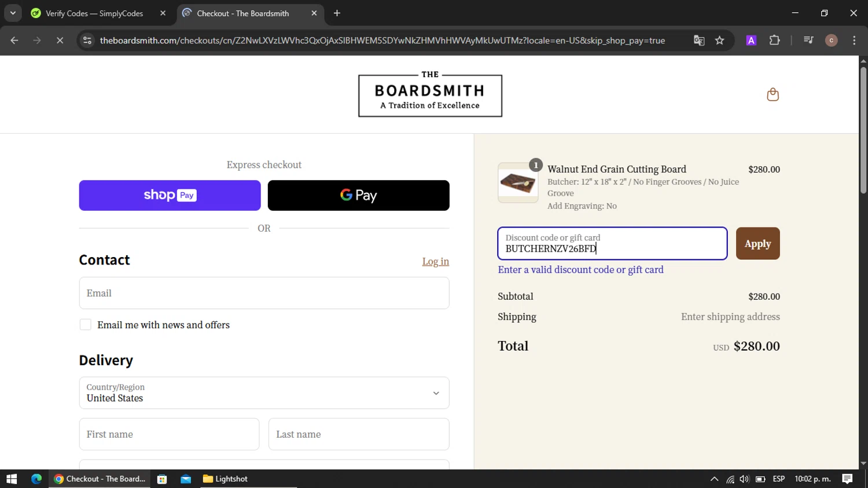Screen dimensions: 868x488
Task: Click the Total $280.00 amount
Action: (756, 346)
